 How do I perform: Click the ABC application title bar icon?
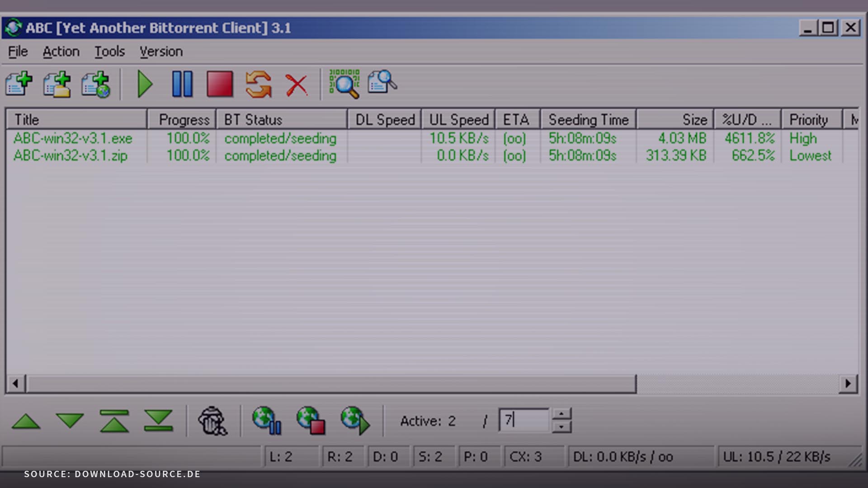pos(13,28)
